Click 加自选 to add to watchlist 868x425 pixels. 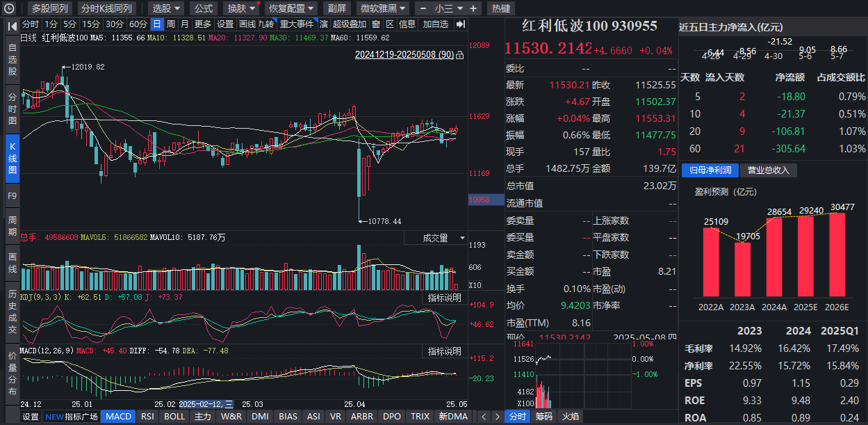coord(436,24)
